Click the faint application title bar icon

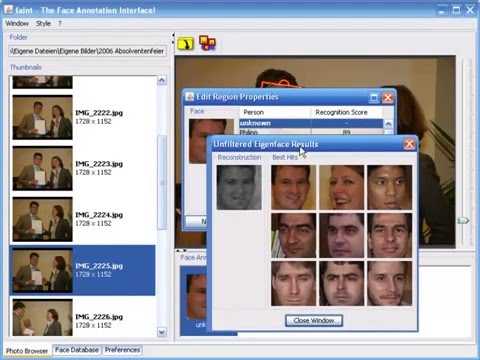click(9, 10)
